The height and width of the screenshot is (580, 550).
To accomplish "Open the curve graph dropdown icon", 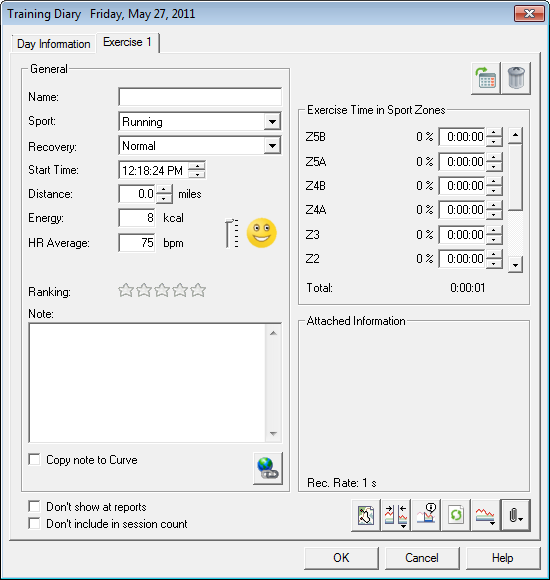I will pos(485,515).
